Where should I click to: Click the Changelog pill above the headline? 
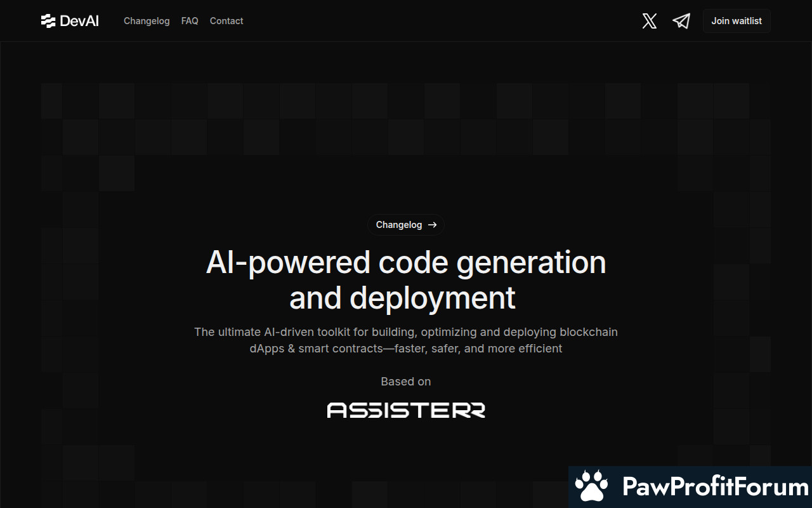coord(399,225)
